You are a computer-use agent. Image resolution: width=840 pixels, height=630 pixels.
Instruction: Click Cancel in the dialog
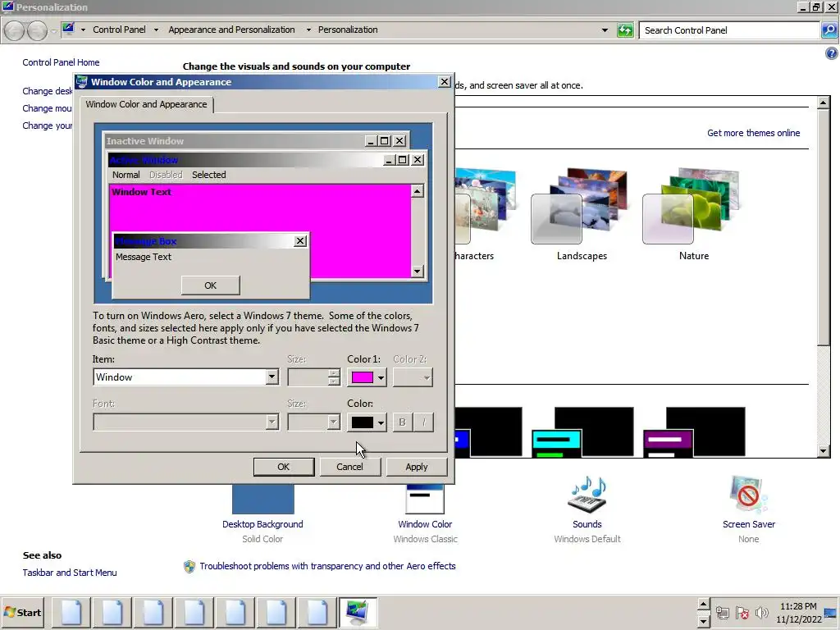[x=349, y=467]
